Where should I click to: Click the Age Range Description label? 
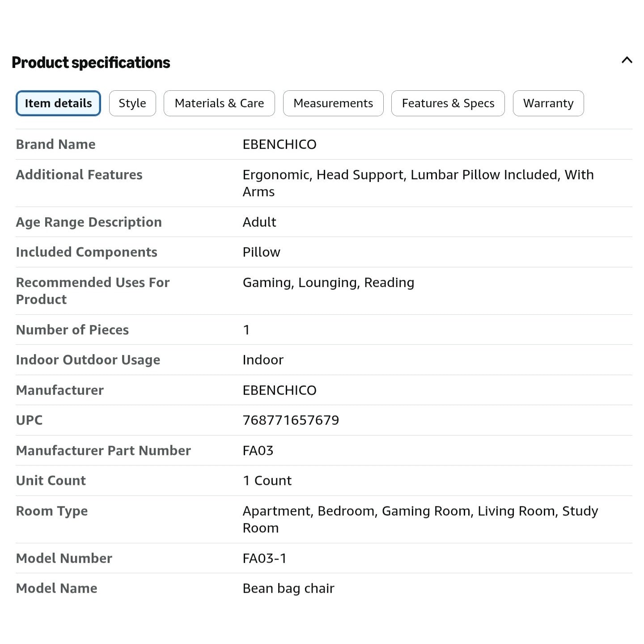click(x=89, y=222)
